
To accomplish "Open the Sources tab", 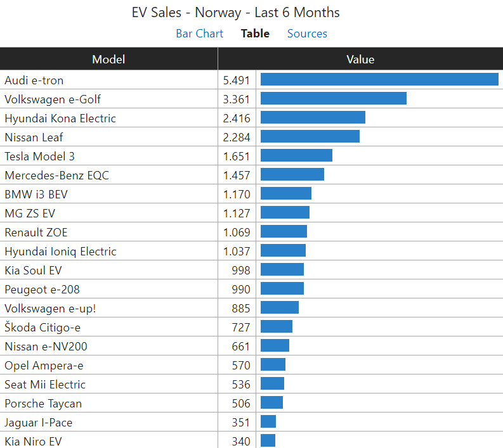I will click(x=307, y=34).
